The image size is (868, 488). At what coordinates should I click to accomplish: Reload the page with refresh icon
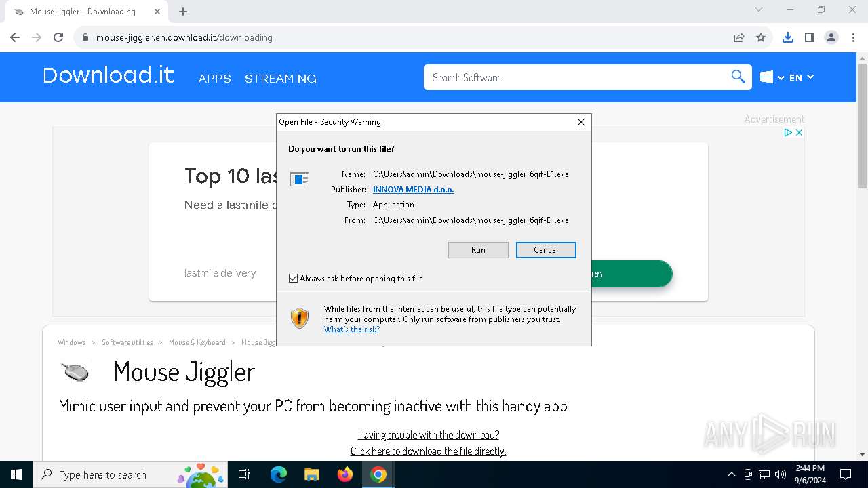tap(58, 37)
